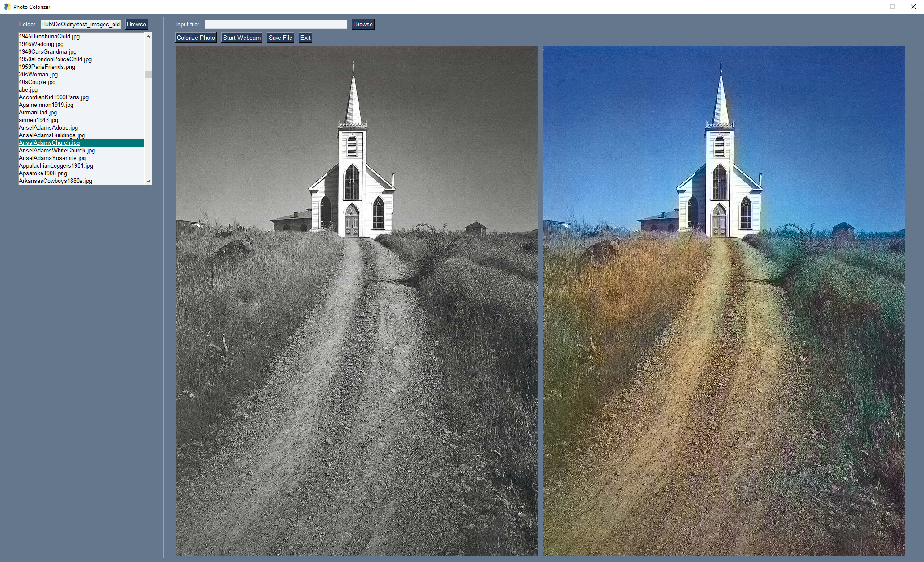
Task: Select 1950sLondonPoliceChild.jpg in the list
Action: [81, 59]
